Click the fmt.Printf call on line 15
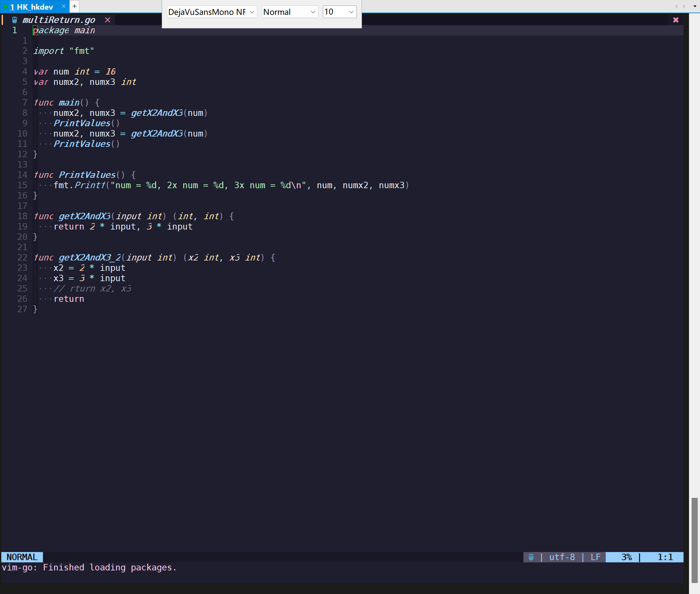This screenshot has width=700, height=594. [231, 185]
